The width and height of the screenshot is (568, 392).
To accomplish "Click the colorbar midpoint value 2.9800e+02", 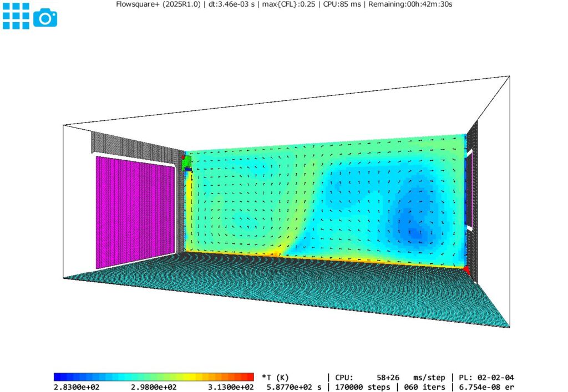I will [x=154, y=387].
